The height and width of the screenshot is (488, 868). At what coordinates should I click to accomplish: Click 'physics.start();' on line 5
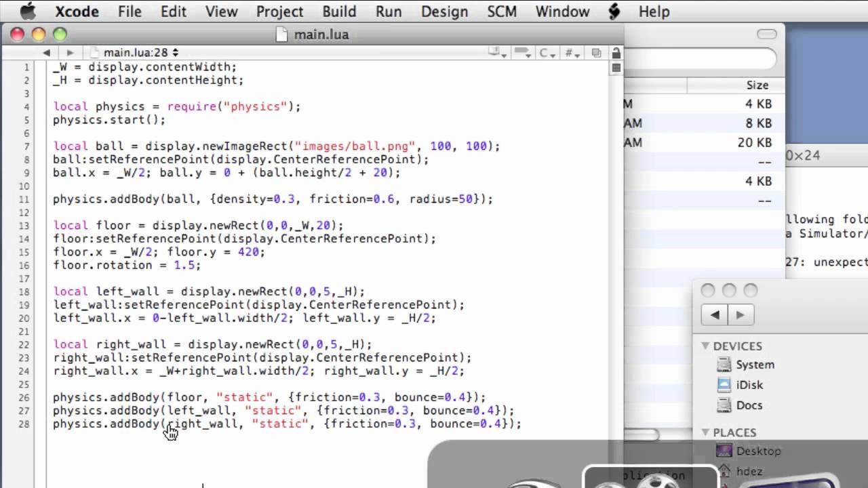[x=109, y=120]
